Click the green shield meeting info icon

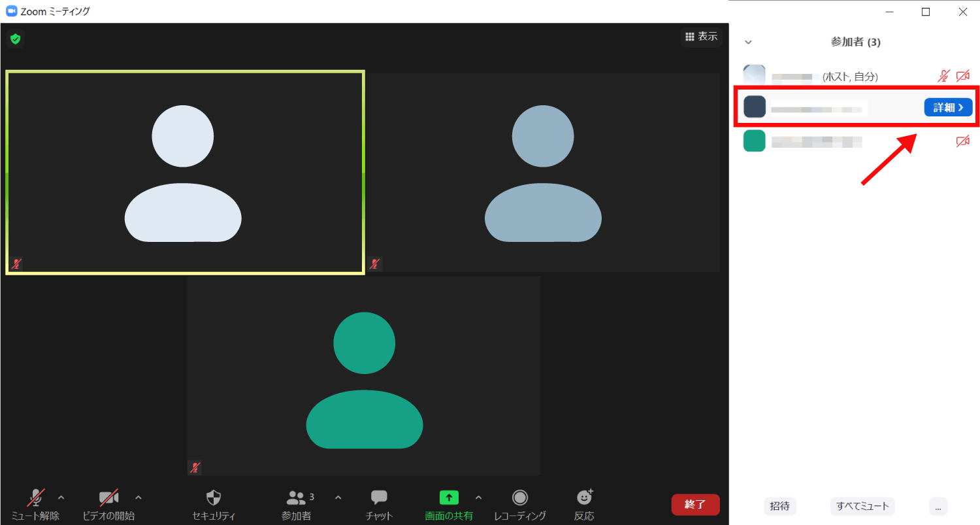16,39
